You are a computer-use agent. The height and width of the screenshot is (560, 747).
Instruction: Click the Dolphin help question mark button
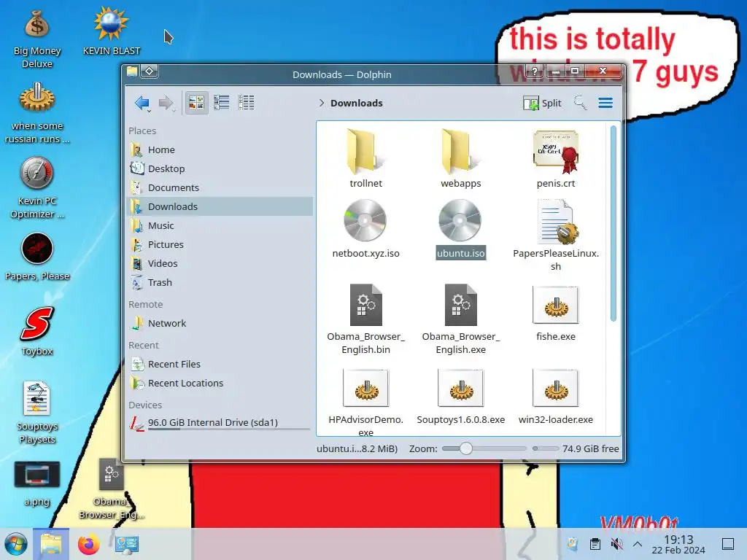(x=535, y=71)
